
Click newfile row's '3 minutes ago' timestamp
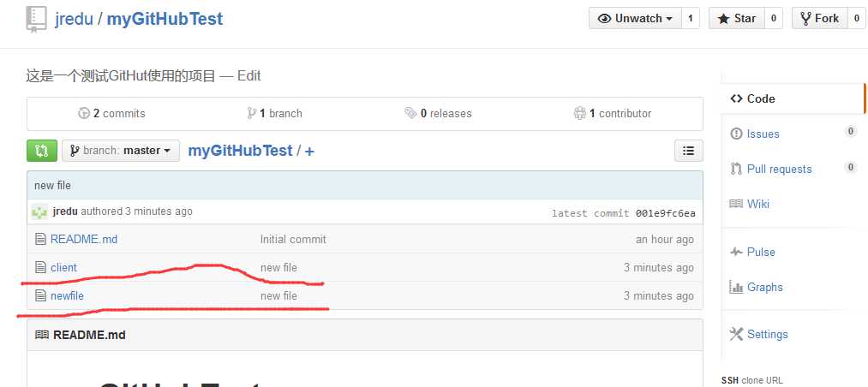tap(659, 295)
